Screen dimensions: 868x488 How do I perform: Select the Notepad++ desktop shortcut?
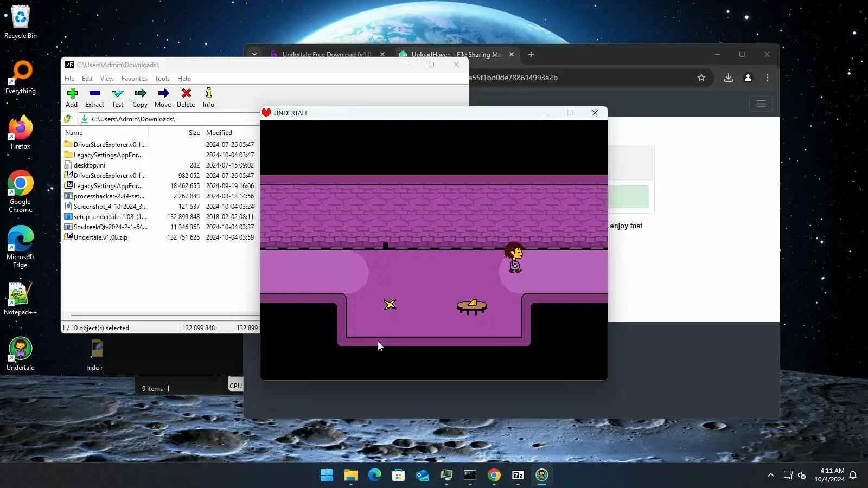pyautogui.click(x=21, y=298)
